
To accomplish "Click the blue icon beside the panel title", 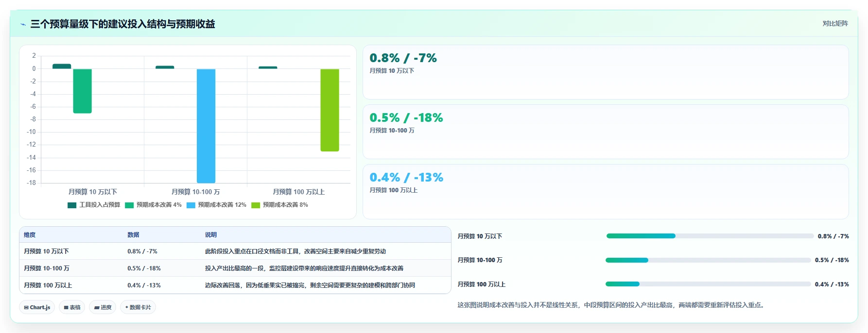I will (x=23, y=24).
